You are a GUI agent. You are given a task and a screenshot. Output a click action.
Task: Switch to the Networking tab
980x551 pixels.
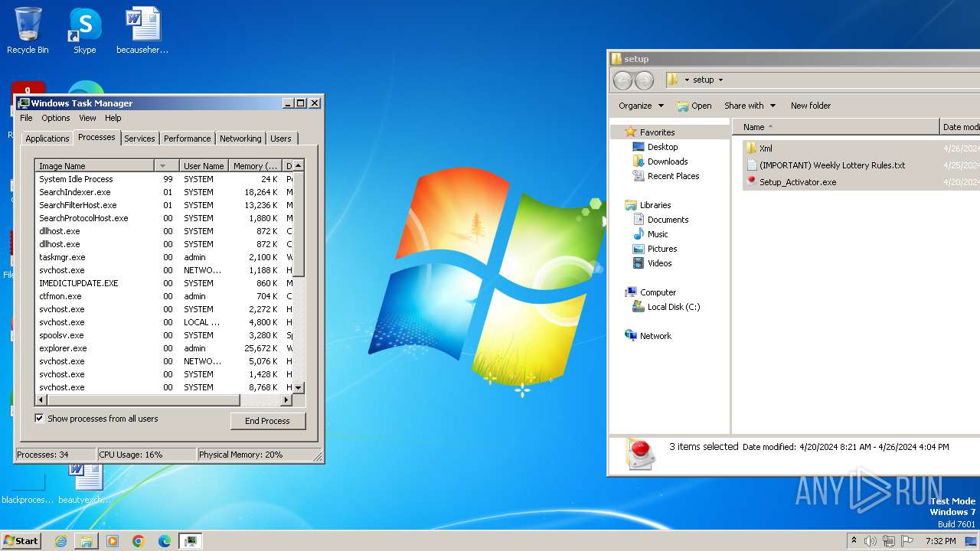tap(240, 139)
